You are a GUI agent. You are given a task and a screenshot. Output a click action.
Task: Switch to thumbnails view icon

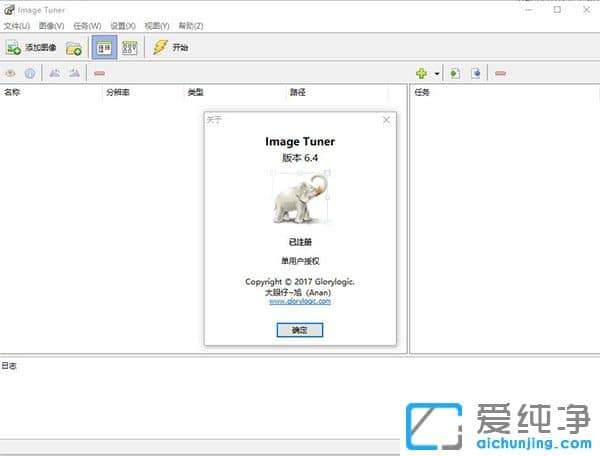pyautogui.click(x=129, y=48)
